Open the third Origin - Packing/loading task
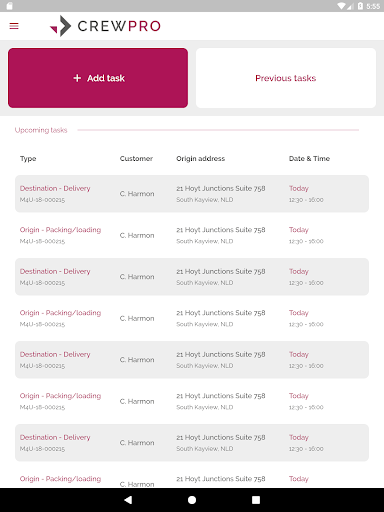Screen dimensions: 384x512 pyautogui.click(x=192, y=401)
